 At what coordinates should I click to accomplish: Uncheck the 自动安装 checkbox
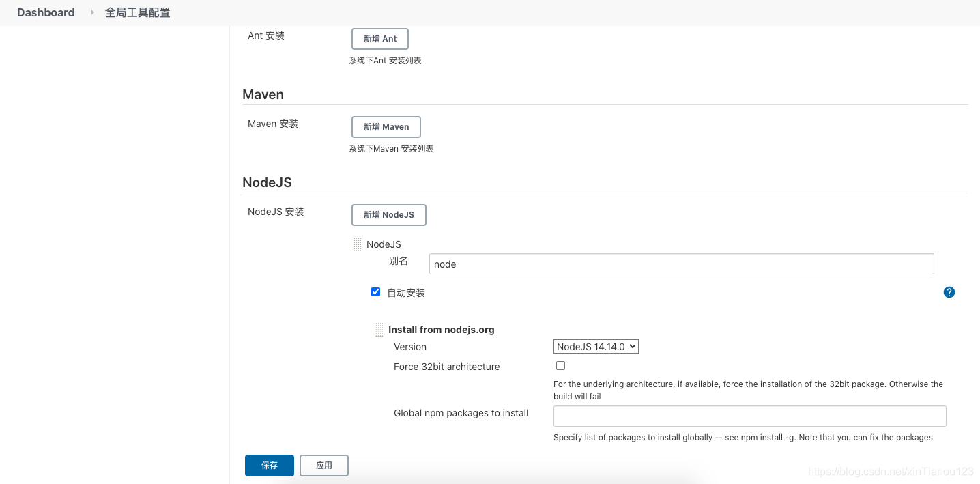pos(375,292)
